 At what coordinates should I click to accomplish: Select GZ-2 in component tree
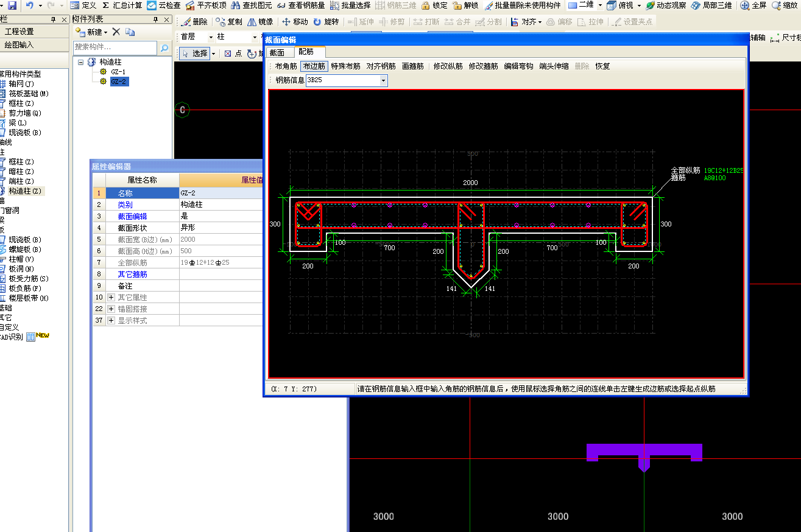click(x=119, y=82)
